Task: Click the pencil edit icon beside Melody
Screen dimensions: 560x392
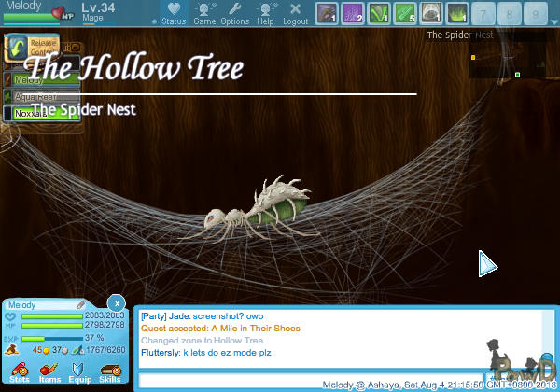Action: (81, 305)
